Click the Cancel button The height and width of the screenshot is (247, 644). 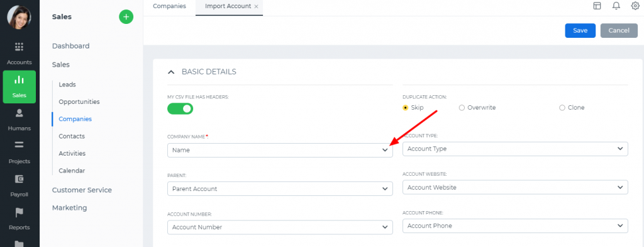[x=619, y=30]
